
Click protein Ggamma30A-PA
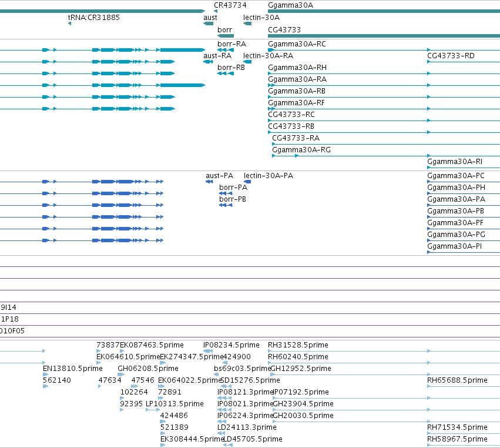(457, 199)
